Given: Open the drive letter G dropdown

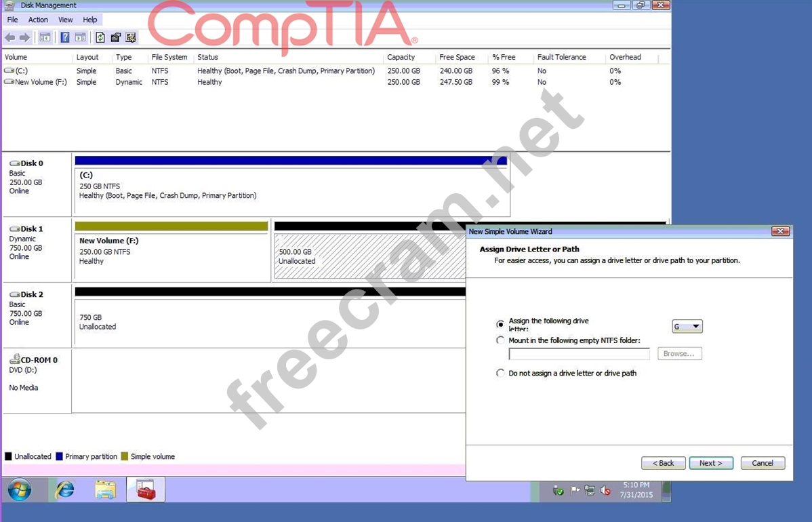Looking at the screenshot, I should [687, 326].
